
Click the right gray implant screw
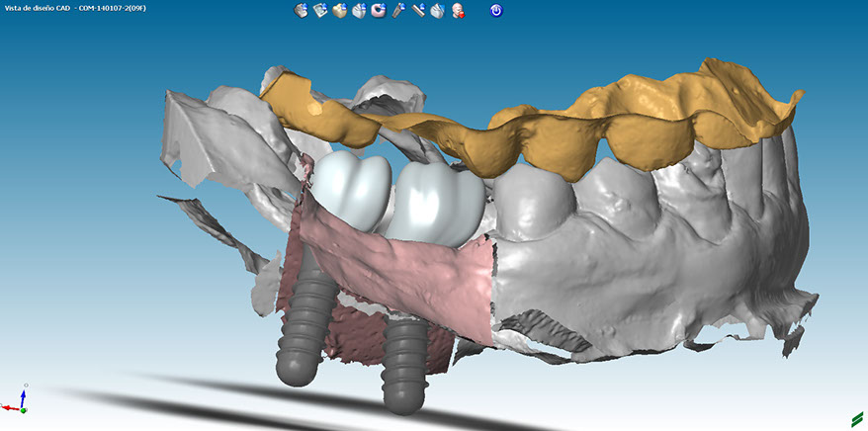pos(403,361)
